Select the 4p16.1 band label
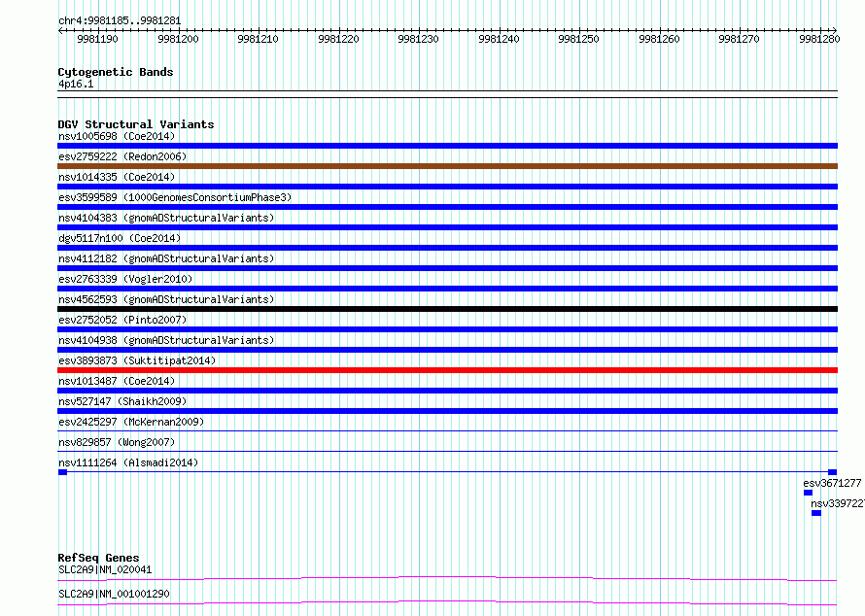 (x=76, y=84)
